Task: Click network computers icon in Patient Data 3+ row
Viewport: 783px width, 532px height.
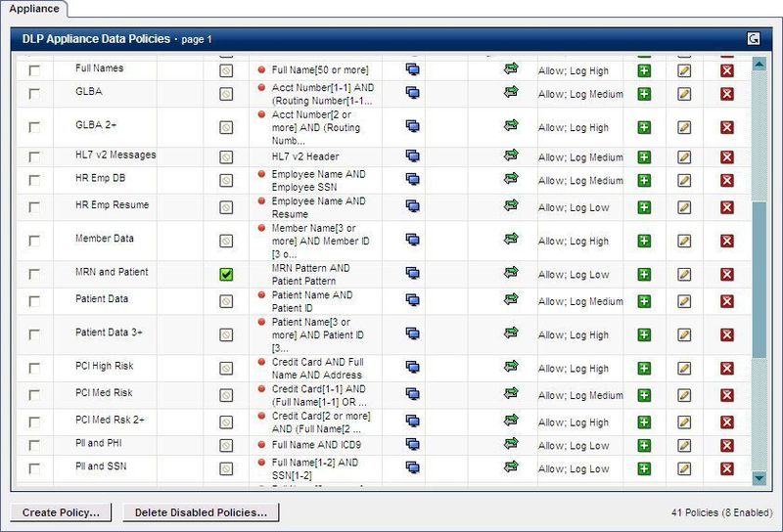Action: pos(412,333)
